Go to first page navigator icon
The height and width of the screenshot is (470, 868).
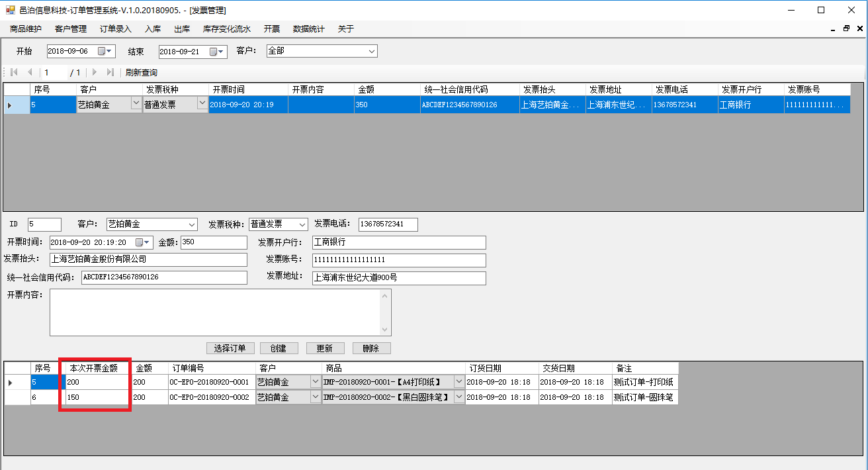pos(14,72)
